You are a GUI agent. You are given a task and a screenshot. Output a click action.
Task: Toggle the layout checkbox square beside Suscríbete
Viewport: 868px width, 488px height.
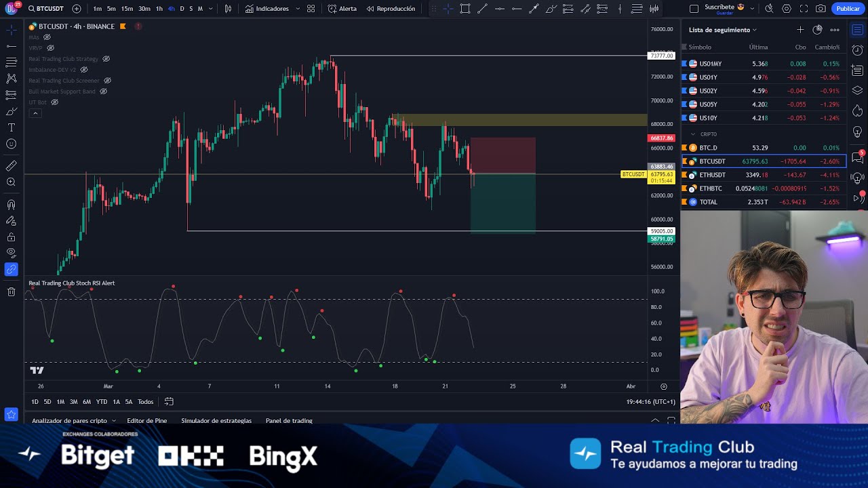tap(694, 9)
